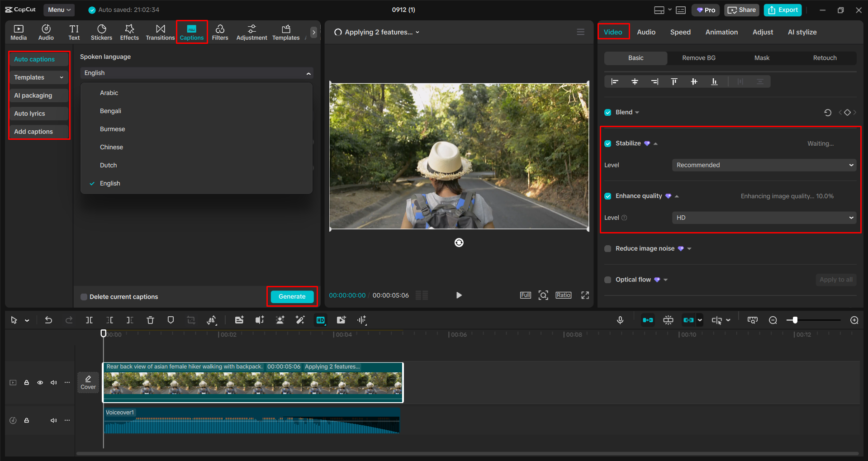Enable Reduce image noise checkbox

[x=608, y=249]
